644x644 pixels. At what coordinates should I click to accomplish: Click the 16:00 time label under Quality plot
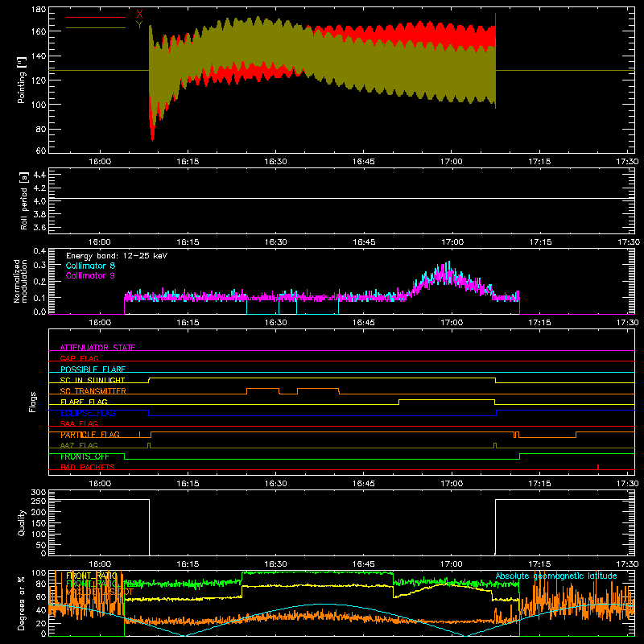(100, 564)
